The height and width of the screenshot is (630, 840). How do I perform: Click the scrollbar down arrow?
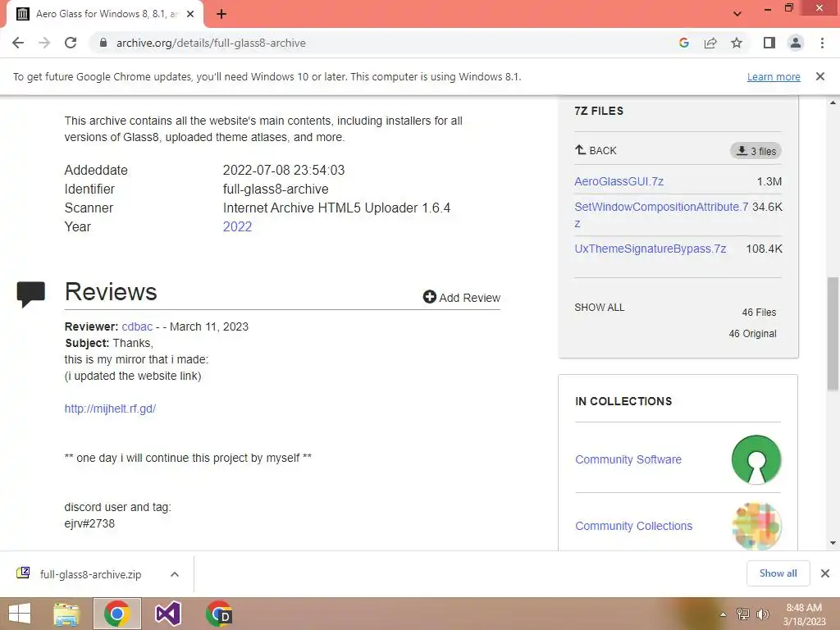833,543
